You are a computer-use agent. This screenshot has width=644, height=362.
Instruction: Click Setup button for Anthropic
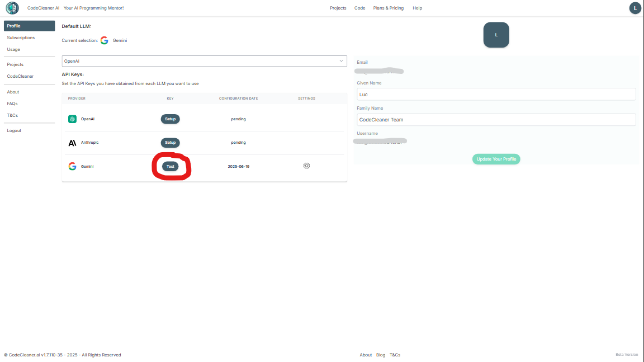pos(170,143)
